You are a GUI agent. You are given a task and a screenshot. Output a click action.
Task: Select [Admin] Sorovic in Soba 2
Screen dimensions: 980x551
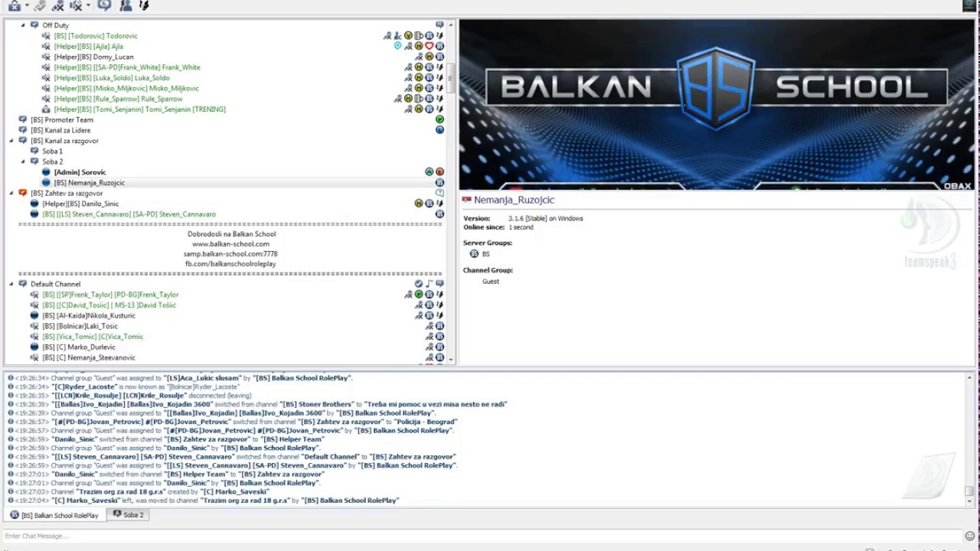[80, 172]
